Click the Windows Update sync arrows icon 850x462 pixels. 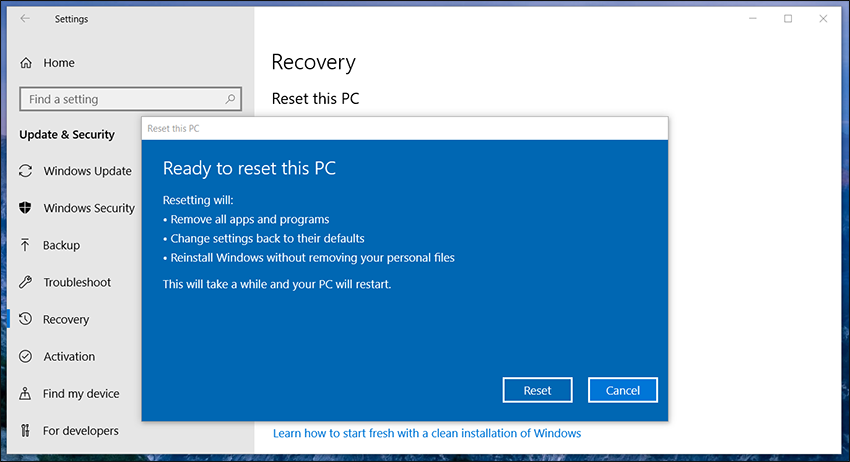point(25,171)
